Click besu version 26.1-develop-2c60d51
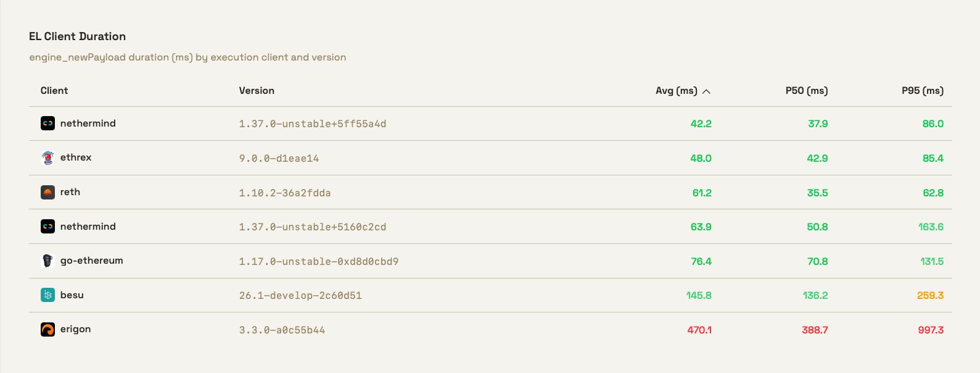This screenshot has width=980, height=373. point(300,296)
